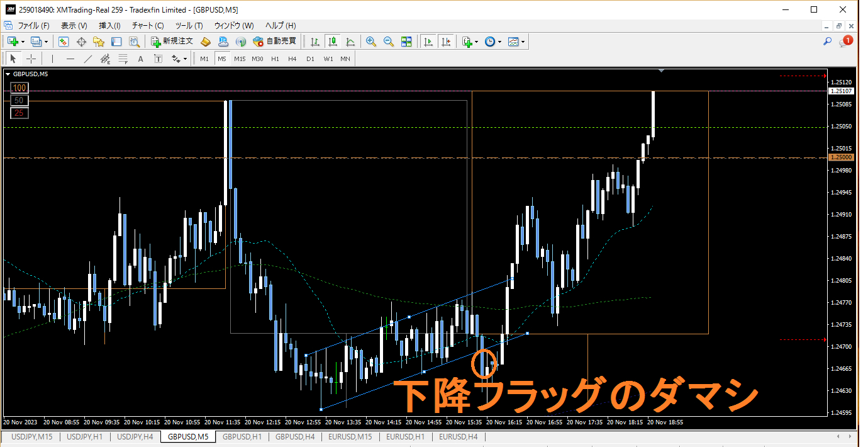Open the Navigator star folder icon
The height and width of the screenshot is (447, 868).
[x=99, y=42]
